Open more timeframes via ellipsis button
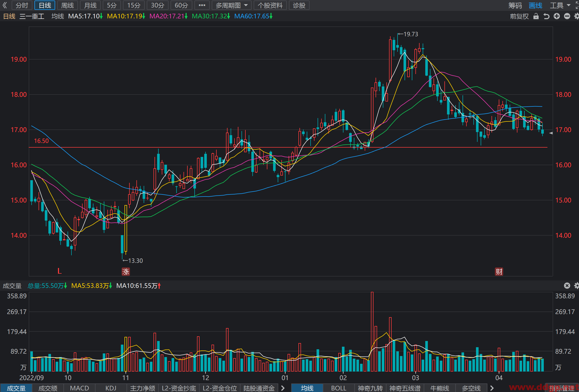Screen dimensions: 579x392 [x=202, y=5]
